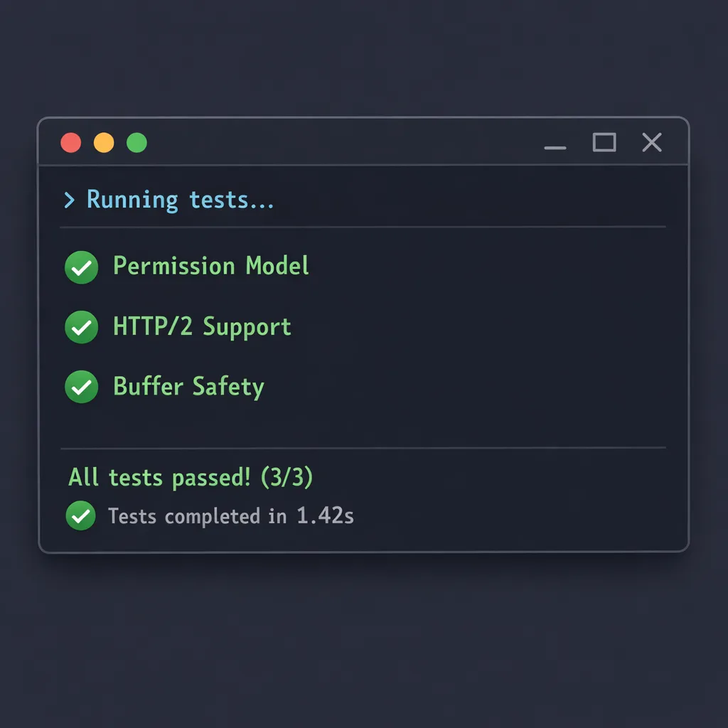Click the checkmark icon for HTTP/2 Support

tap(80, 327)
